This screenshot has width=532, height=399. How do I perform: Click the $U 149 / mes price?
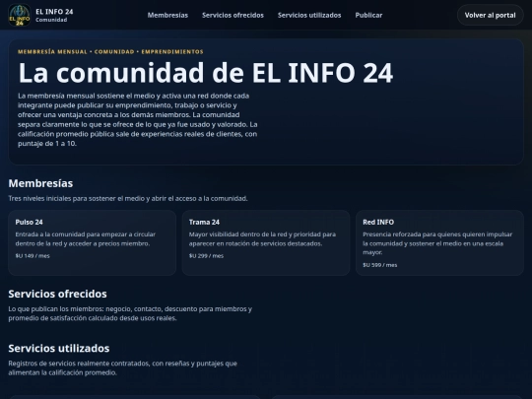click(33, 256)
